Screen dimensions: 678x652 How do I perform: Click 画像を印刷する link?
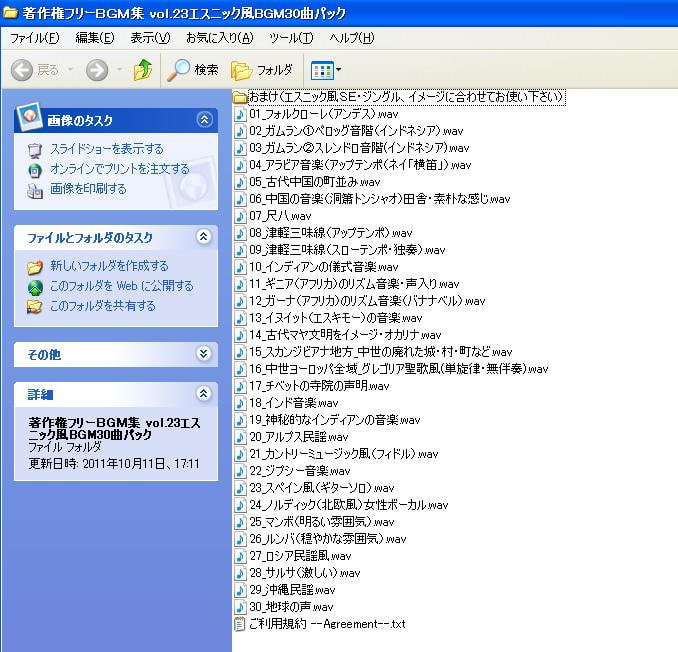88,189
